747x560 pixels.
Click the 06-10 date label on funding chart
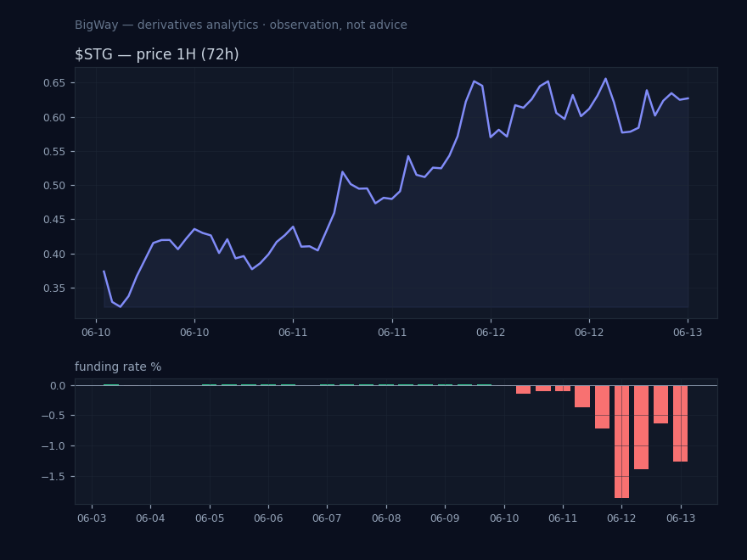(504, 518)
